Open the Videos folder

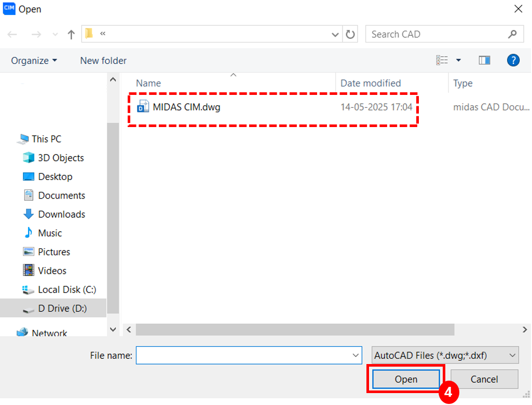click(x=52, y=271)
